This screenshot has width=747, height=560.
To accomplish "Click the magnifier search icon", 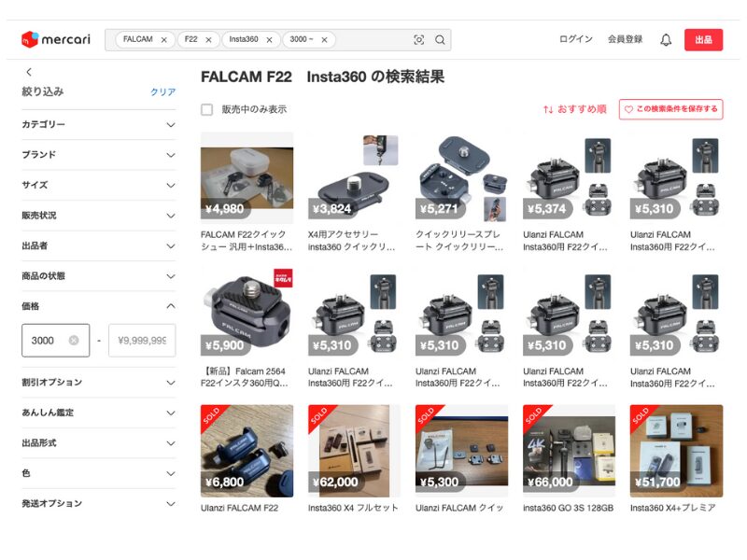I will (x=440, y=40).
